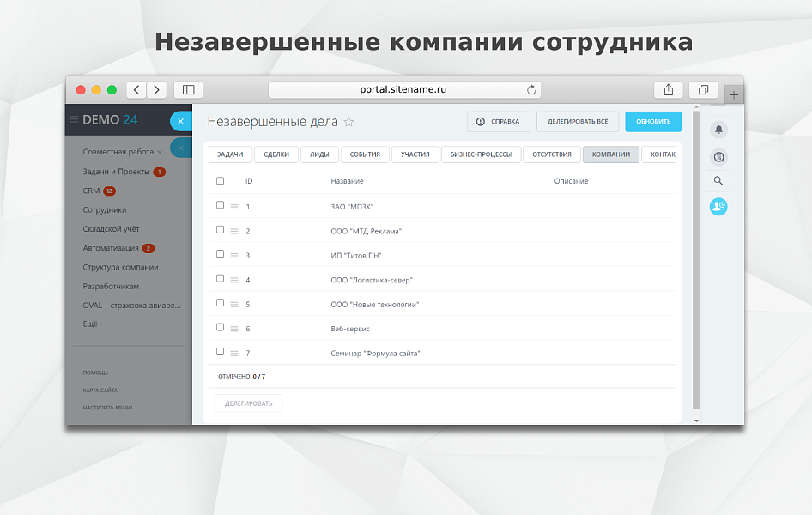Click the vertical scrollbar of the panel
This screenshot has width=812, height=515.
(696, 257)
